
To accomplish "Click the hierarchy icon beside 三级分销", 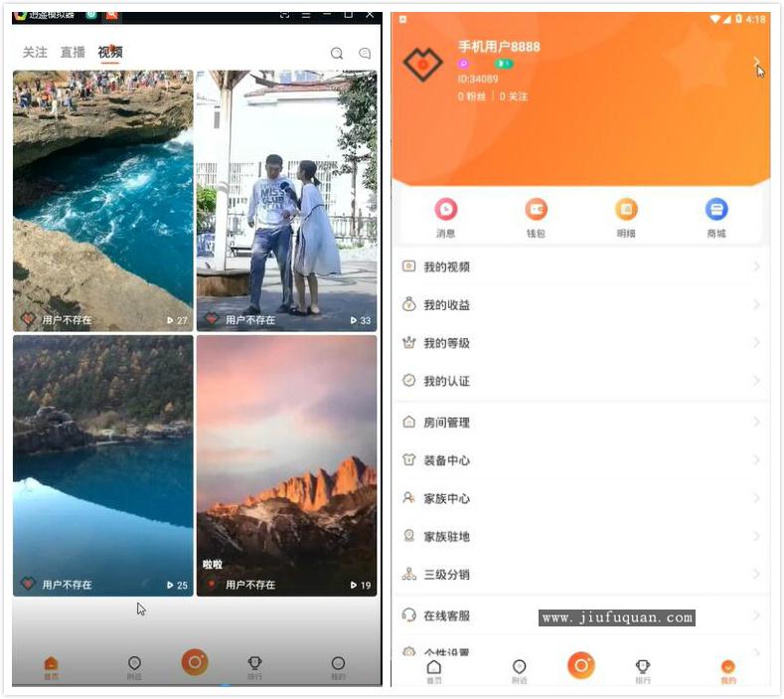I will [408, 574].
